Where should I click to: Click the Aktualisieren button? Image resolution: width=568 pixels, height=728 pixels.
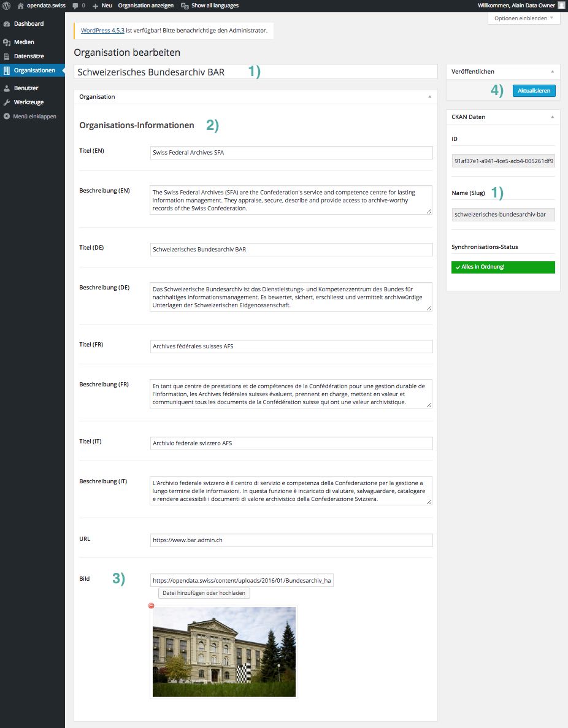point(534,91)
